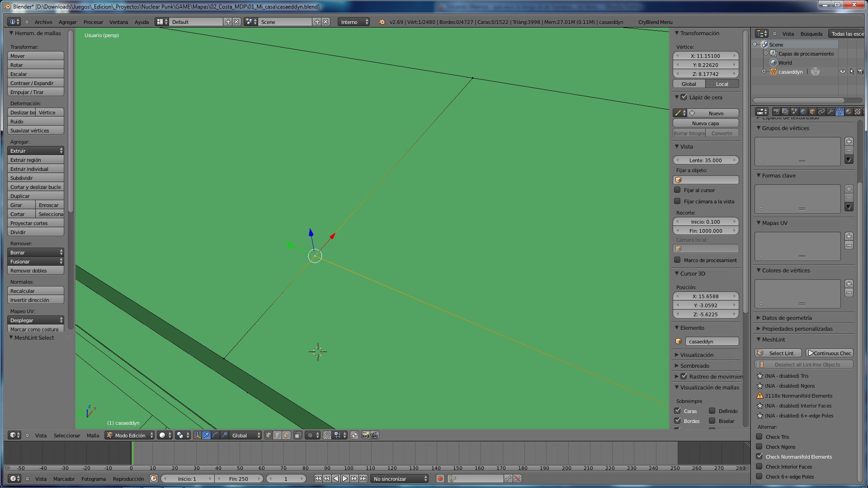
Task: Open the Malla menu in viewport header
Action: click(93, 436)
